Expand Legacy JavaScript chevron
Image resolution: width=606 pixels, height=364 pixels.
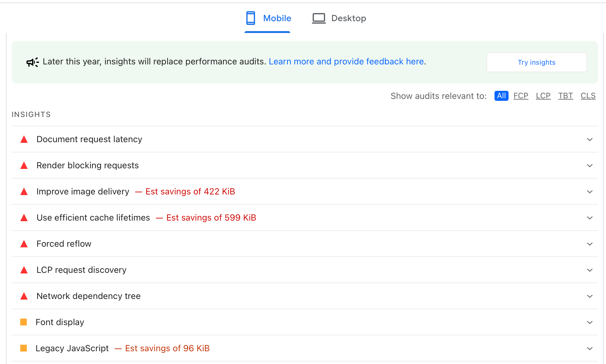point(590,348)
